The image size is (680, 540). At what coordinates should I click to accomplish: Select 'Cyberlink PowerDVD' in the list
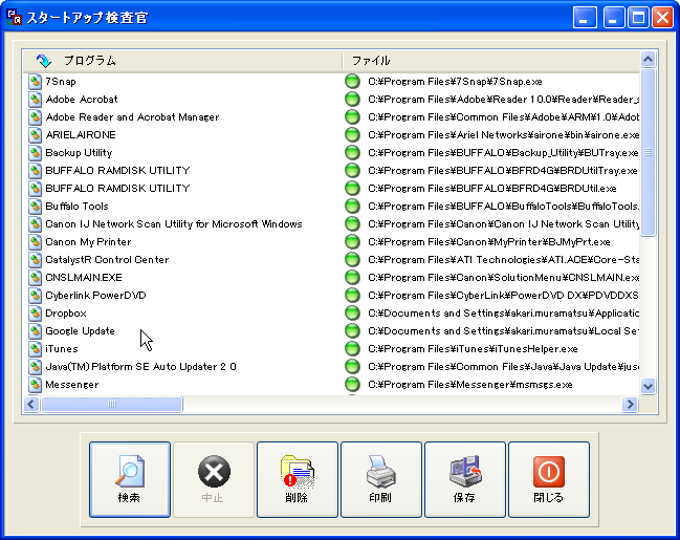click(96, 295)
